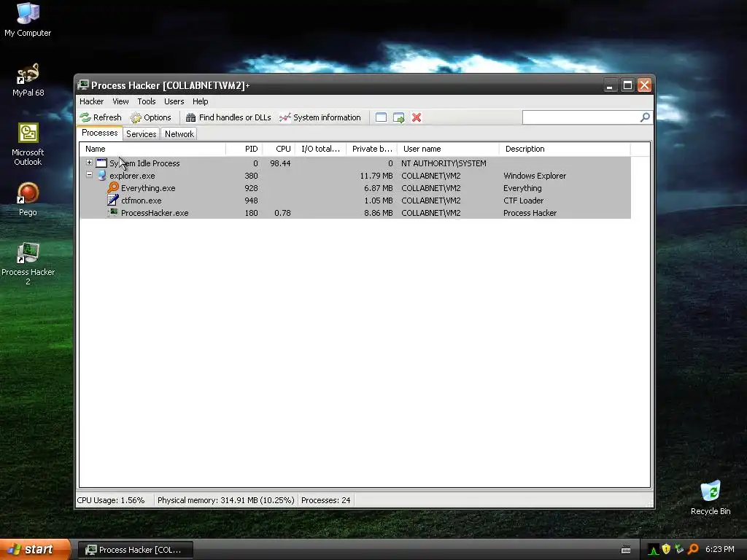This screenshot has height=560, width=747.
Task: Click the Windows Explorer description
Action: 535,176
